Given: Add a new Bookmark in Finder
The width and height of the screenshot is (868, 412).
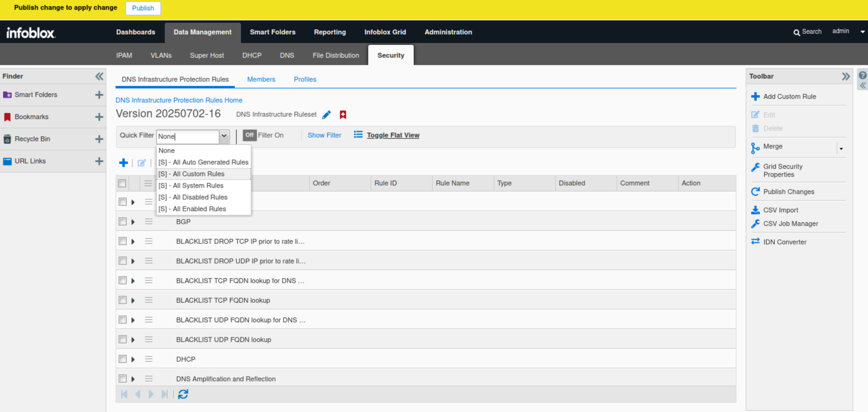Looking at the screenshot, I should pyautogui.click(x=99, y=117).
